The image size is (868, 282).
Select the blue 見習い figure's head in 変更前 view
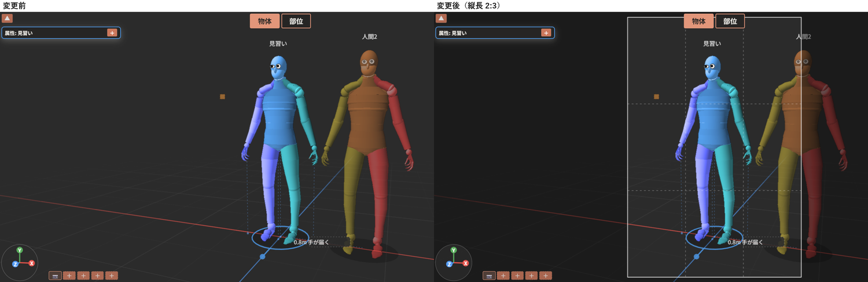278,66
